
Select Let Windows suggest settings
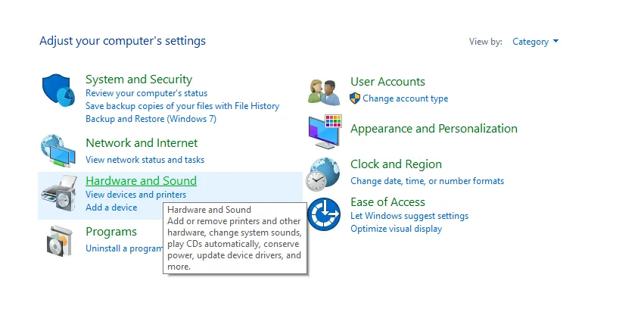(x=409, y=216)
